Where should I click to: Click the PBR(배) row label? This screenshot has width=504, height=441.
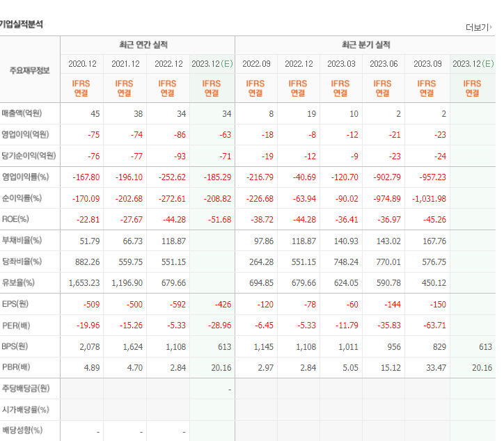click(16, 367)
